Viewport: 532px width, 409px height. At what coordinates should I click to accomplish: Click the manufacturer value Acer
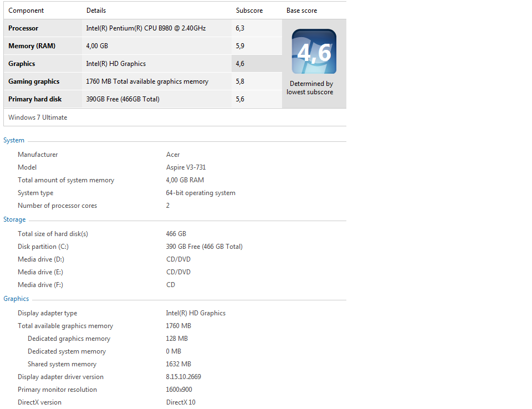[173, 155]
